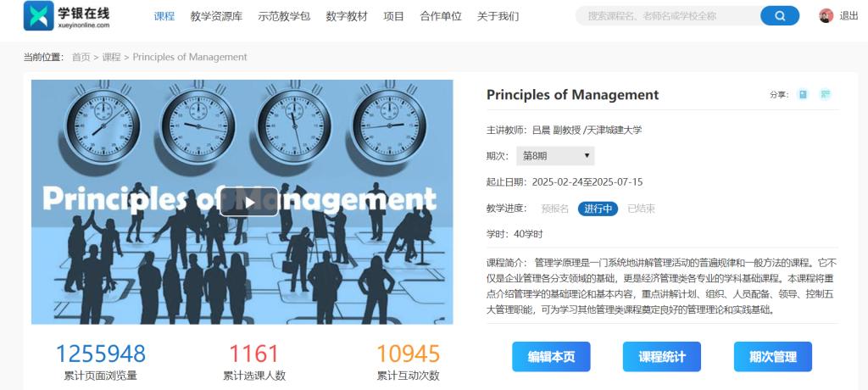Screen dimensions: 868x390
Task: Click the 期次管理 button
Action: (772, 357)
